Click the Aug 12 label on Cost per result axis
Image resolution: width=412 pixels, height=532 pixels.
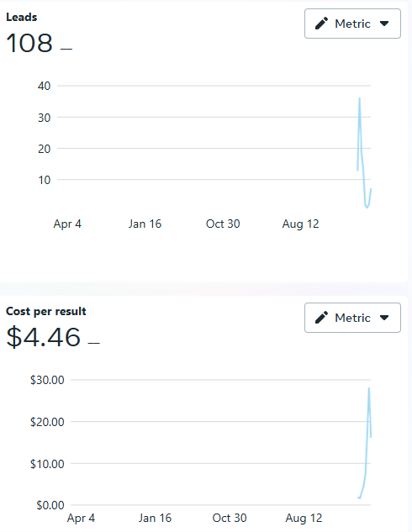(304, 518)
